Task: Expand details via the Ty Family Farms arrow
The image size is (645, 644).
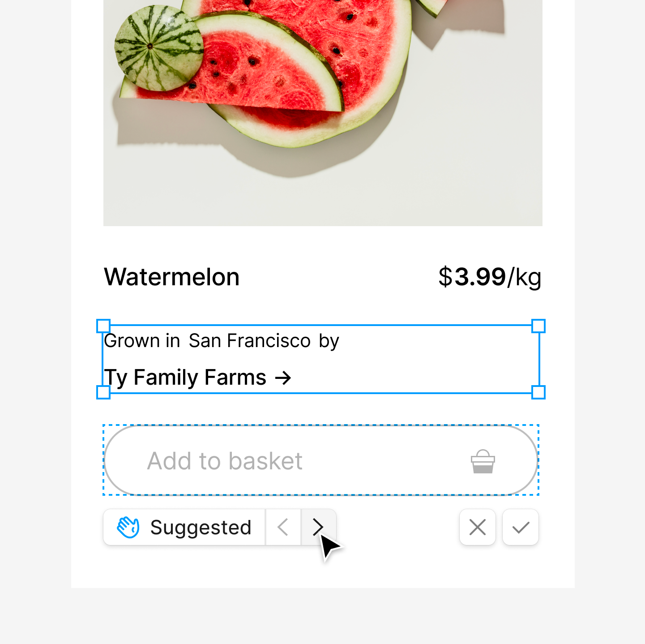Action: point(282,377)
